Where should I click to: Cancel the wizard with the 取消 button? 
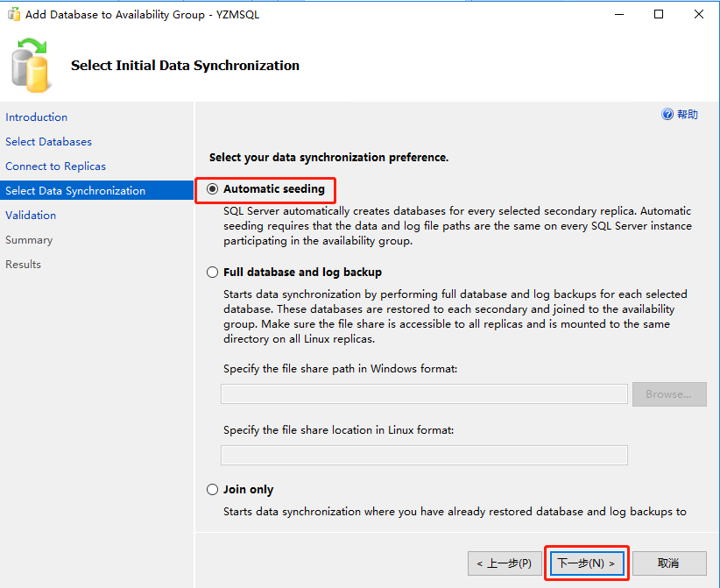point(669,563)
